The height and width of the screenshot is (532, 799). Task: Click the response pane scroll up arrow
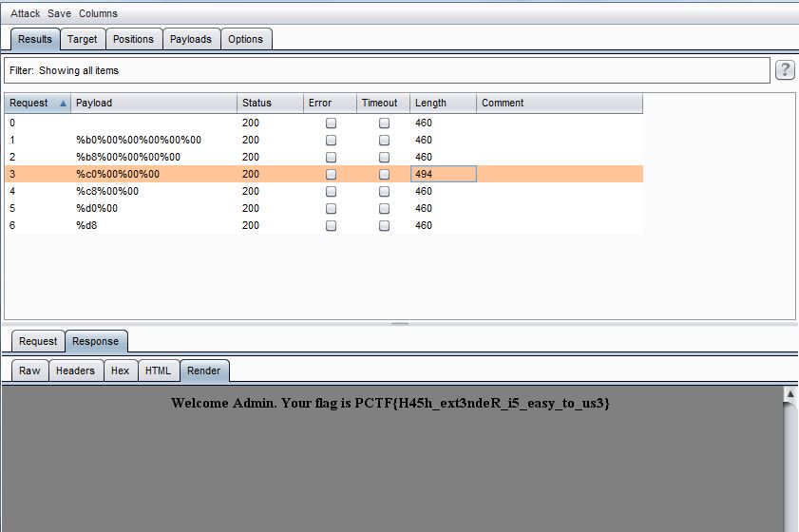[789, 393]
